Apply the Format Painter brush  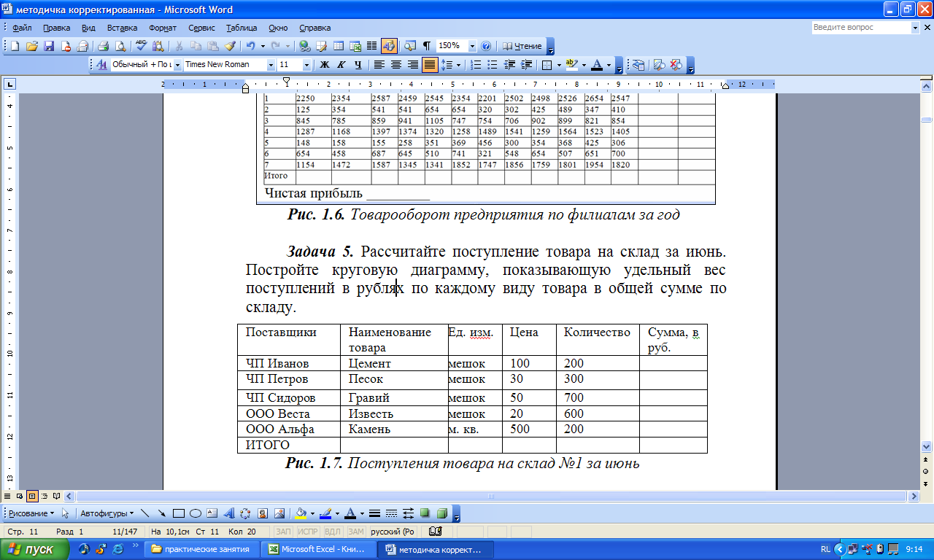230,45
